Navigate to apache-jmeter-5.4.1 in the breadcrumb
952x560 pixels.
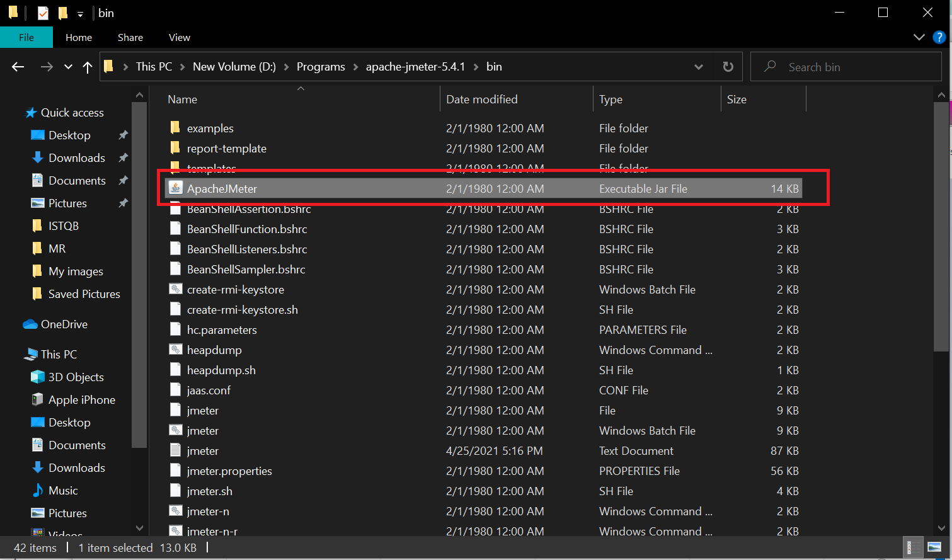pos(416,67)
